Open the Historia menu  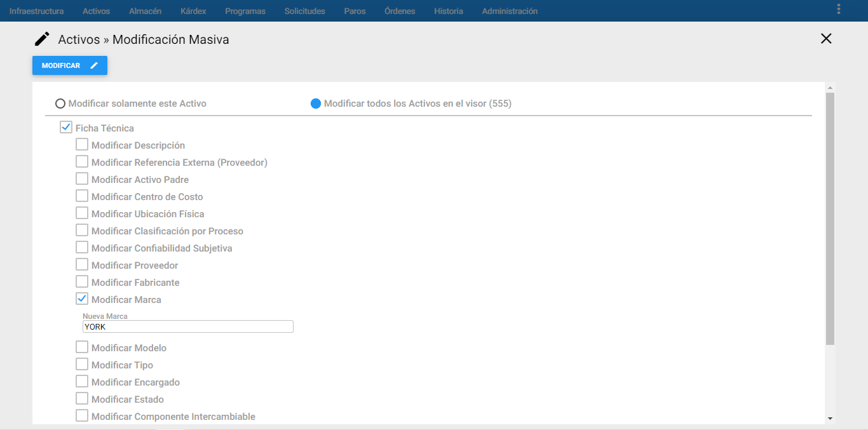pos(449,11)
